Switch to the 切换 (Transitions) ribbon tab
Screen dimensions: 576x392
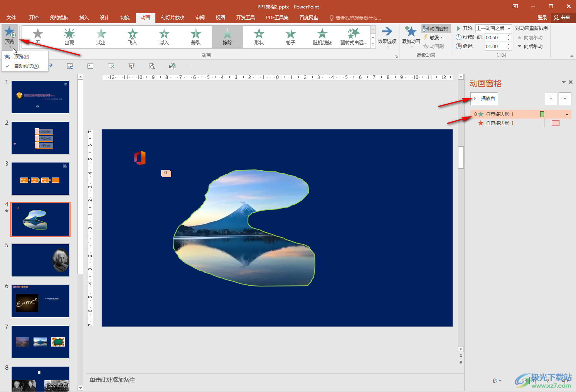(125, 18)
